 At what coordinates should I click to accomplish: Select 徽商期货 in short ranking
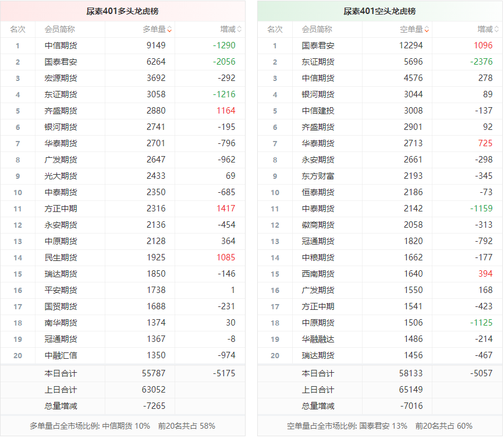pos(318,225)
